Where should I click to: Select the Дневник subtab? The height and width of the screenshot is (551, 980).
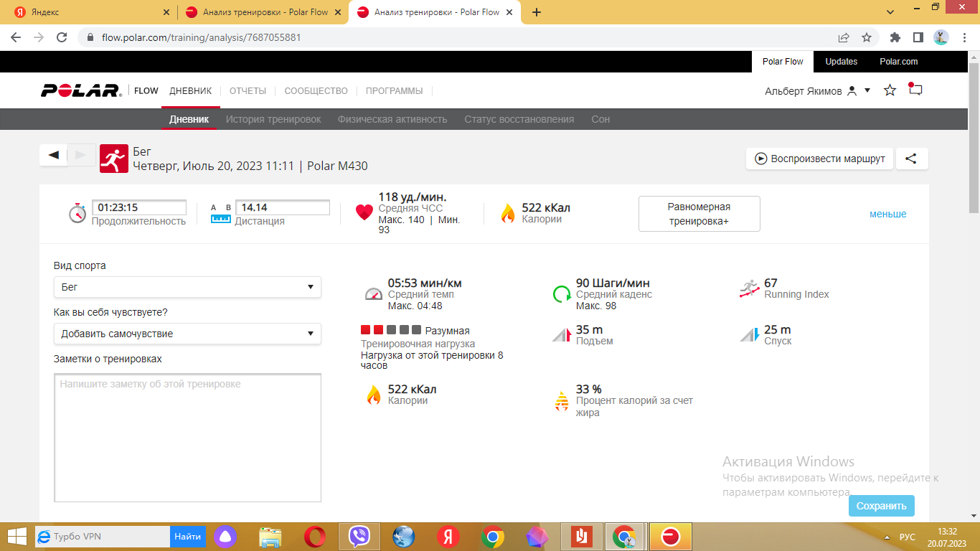(x=189, y=119)
